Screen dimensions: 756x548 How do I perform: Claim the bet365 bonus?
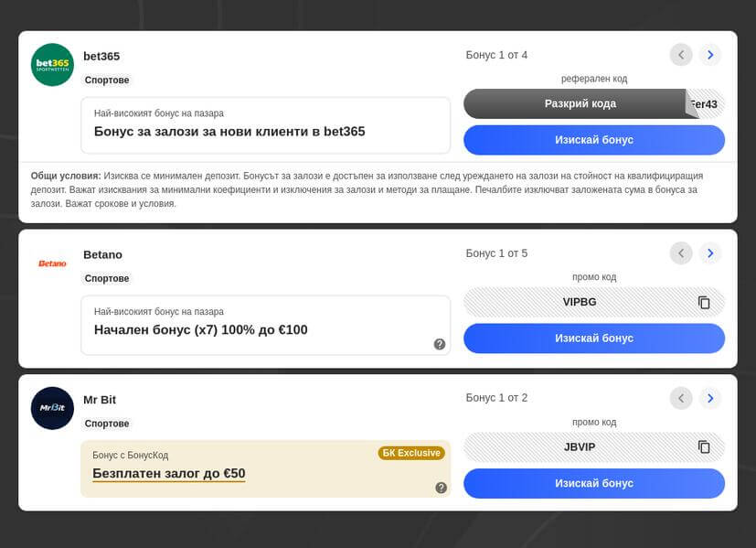pyautogui.click(x=594, y=140)
